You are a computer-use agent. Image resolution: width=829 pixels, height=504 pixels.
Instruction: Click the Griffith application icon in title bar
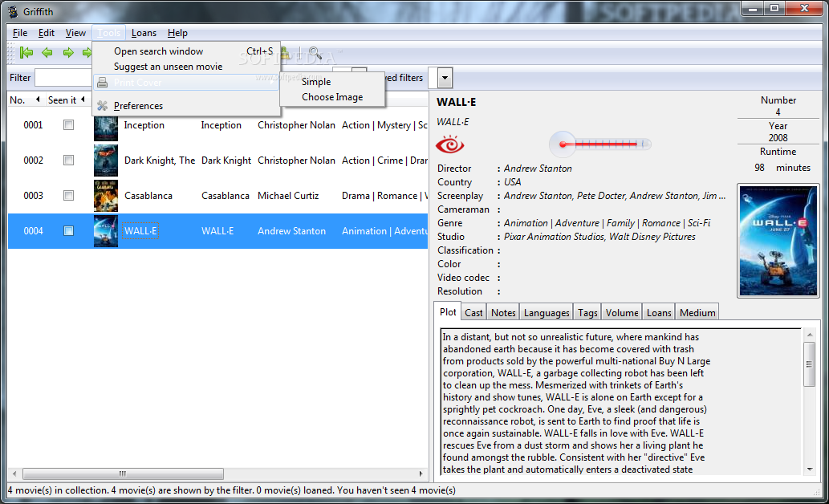pos(13,11)
